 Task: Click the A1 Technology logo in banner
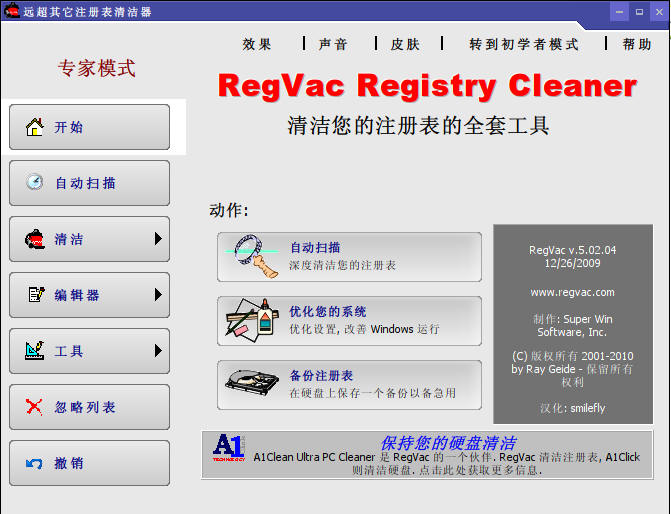(229, 448)
